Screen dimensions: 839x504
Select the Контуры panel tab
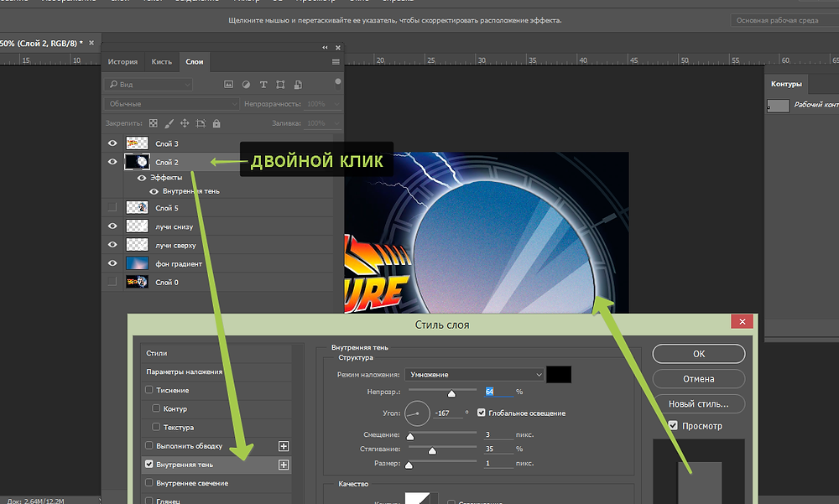click(x=786, y=84)
